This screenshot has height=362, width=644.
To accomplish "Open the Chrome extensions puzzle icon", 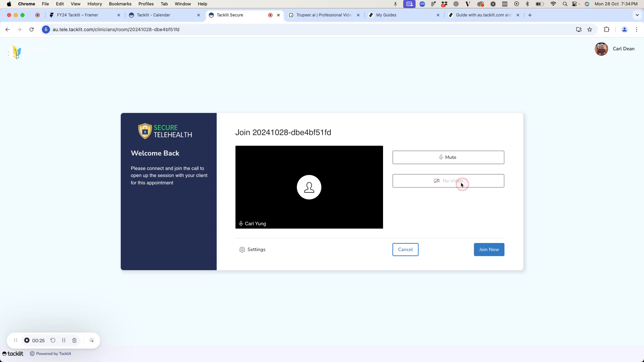I will [x=606, y=29].
